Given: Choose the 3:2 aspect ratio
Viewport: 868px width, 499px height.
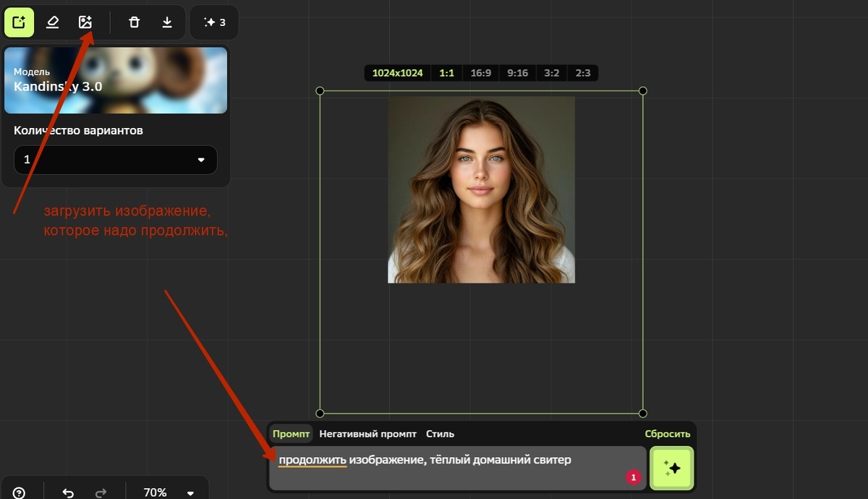Looking at the screenshot, I should pos(552,73).
